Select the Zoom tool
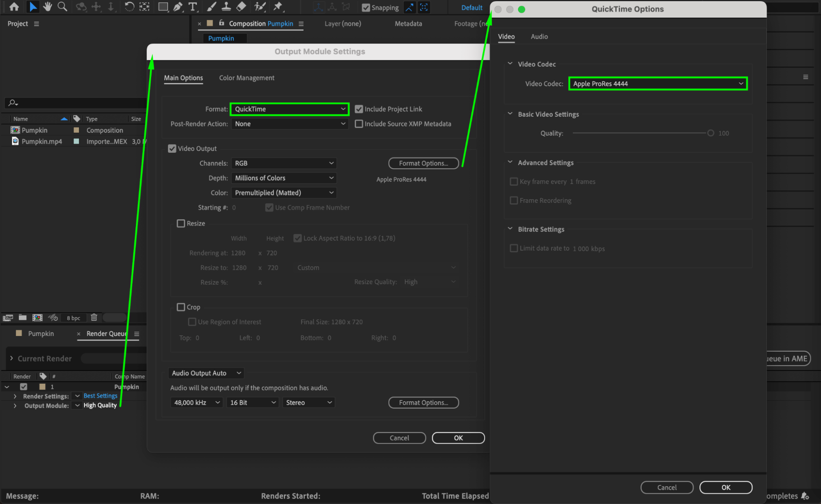 [x=62, y=7]
